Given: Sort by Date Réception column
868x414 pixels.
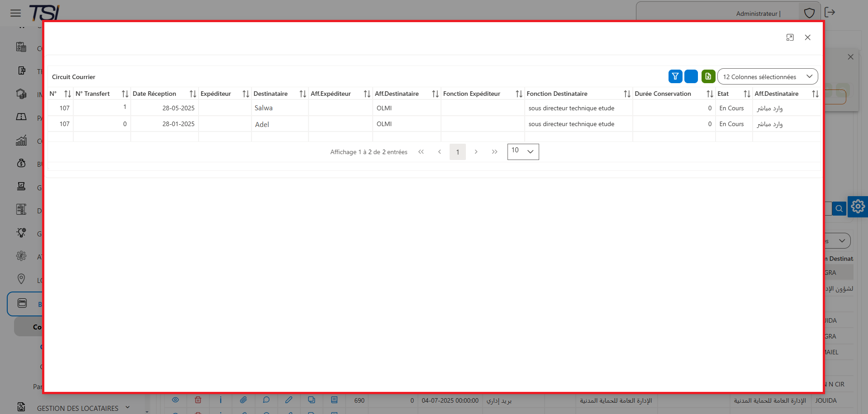Looking at the screenshot, I should [193, 94].
